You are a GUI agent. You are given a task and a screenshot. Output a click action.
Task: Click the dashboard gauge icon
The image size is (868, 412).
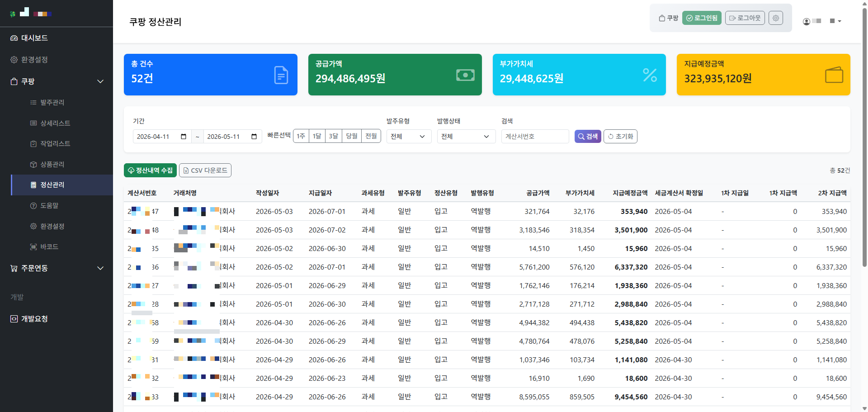(x=14, y=38)
